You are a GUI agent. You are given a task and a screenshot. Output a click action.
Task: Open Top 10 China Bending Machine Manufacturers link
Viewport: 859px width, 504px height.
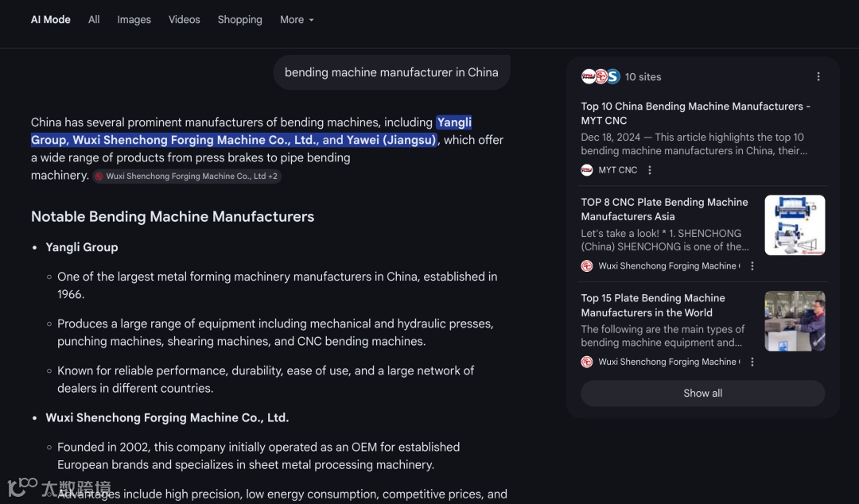coord(695,113)
